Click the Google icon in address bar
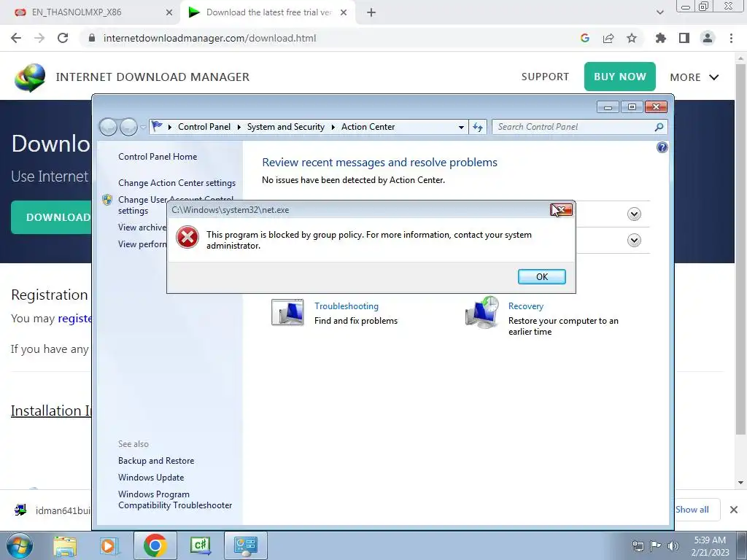The image size is (747, 560). pyautogui.click(x=585, y=38)
